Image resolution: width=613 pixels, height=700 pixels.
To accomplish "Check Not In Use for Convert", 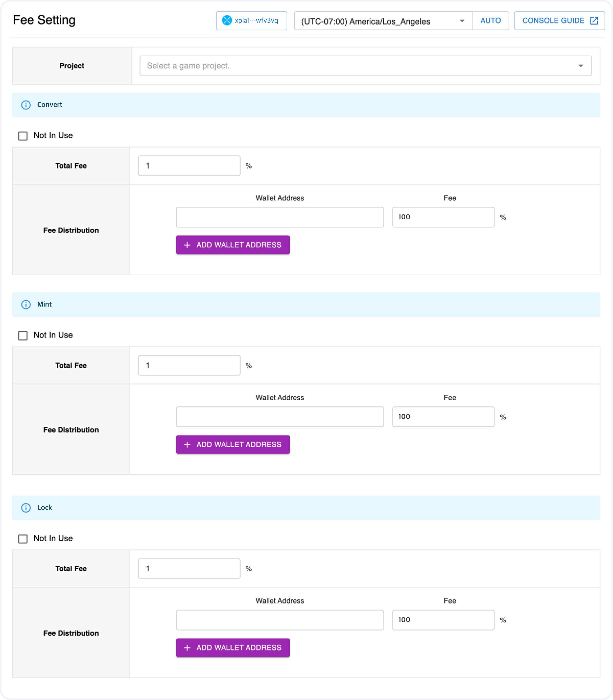I will point(23,136).
